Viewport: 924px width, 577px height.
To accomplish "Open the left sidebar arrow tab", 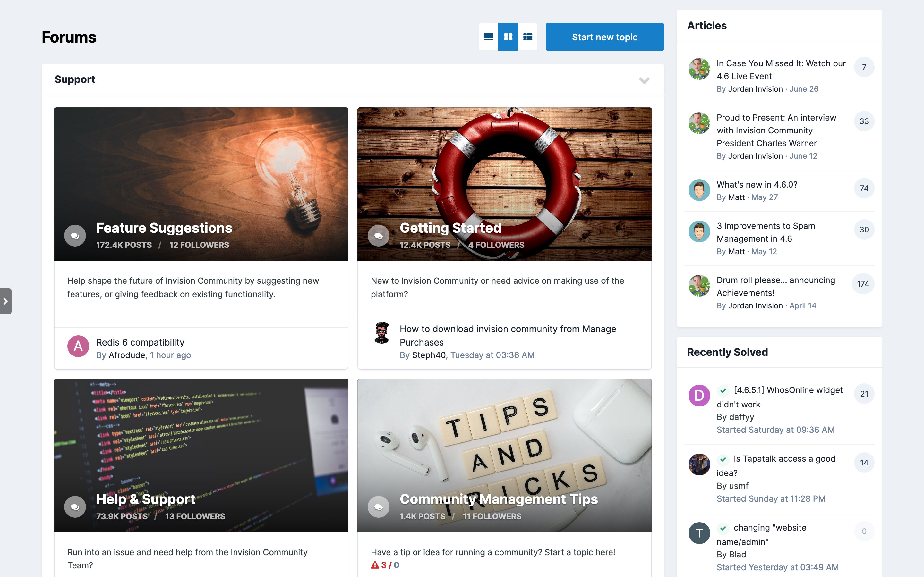I will pyautogui.click(x=5, y=301).
